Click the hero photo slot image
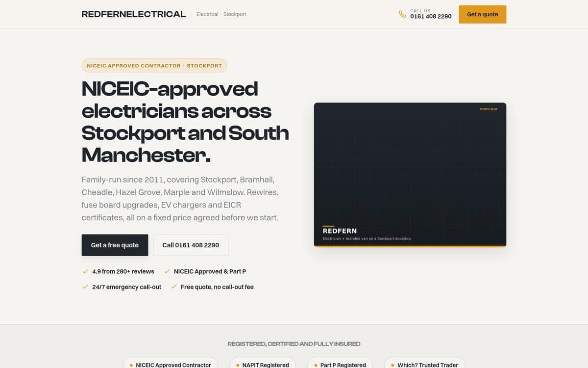Viewport: 588px width, 368px height. (x=410, y=175)
